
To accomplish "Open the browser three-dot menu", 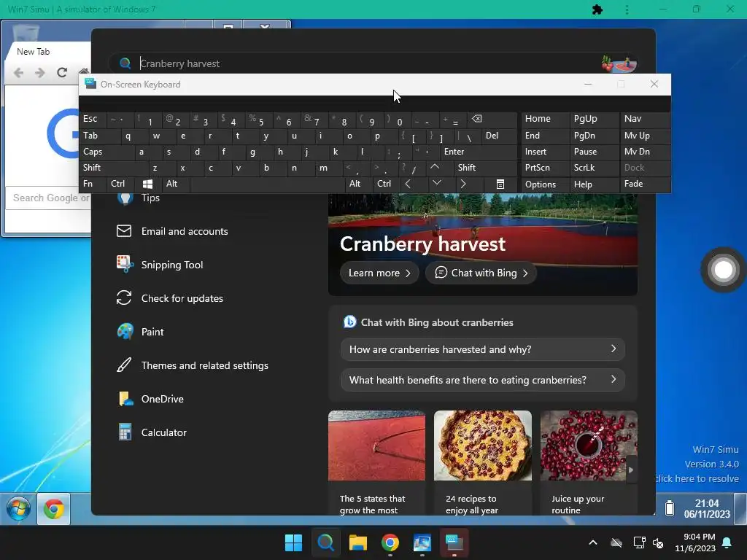I will tap(627, 9).
